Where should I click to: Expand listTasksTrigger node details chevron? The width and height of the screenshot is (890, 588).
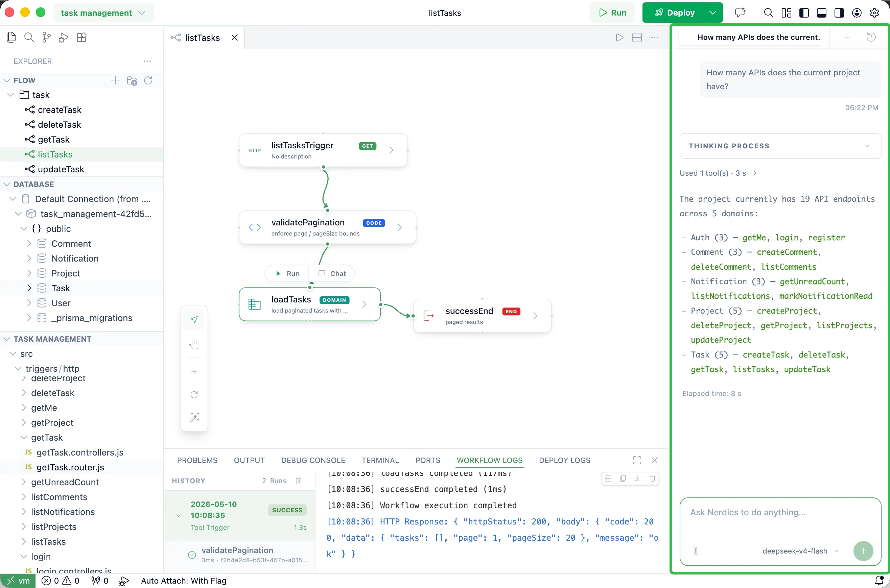pyautogui.click(x=391, y=150)
